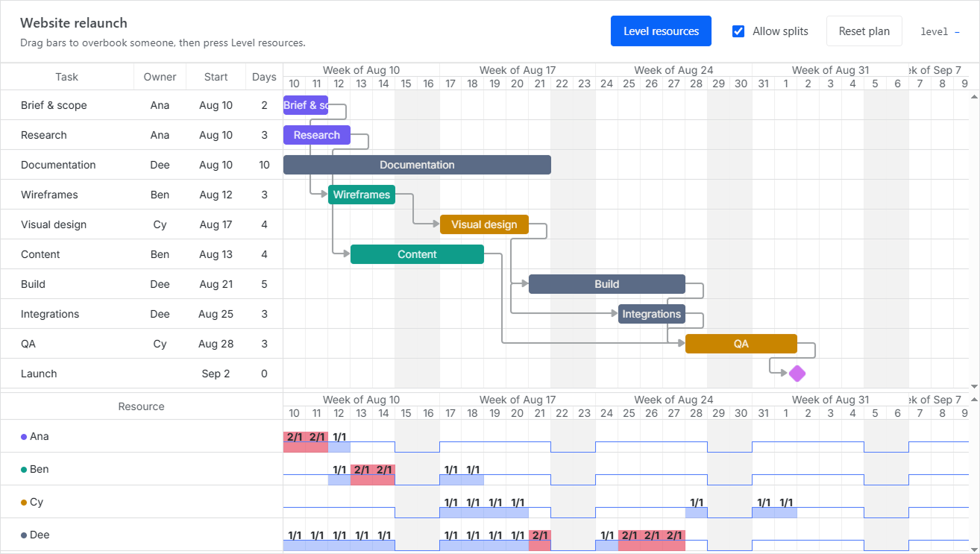Click the Task column header
The image size is (980, 554).
pos(67,77)
